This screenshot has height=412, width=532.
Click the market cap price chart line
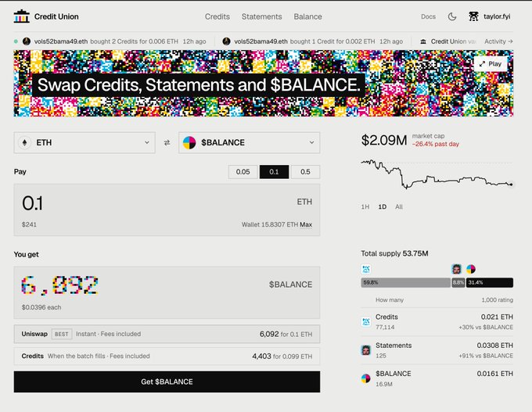pyautogui.click(x=436, y=174)
